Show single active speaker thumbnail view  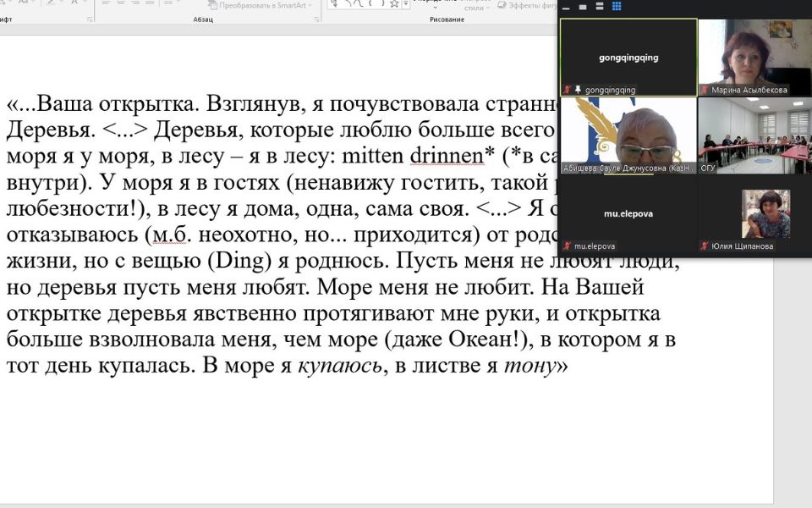point(583,7)
